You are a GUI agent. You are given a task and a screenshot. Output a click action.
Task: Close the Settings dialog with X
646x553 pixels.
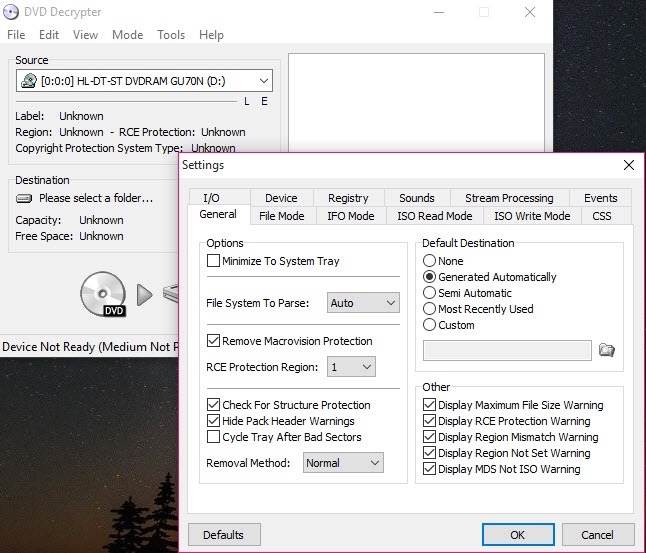point(629,165)
